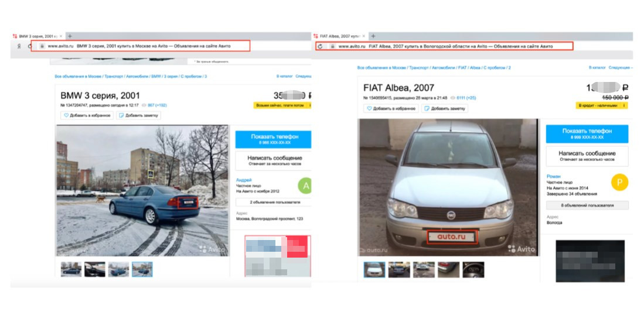The width and height of the screenshot is (644, 322).
Task: Close the BMW 3 серия browser tab
Action: tap(61, 36)
